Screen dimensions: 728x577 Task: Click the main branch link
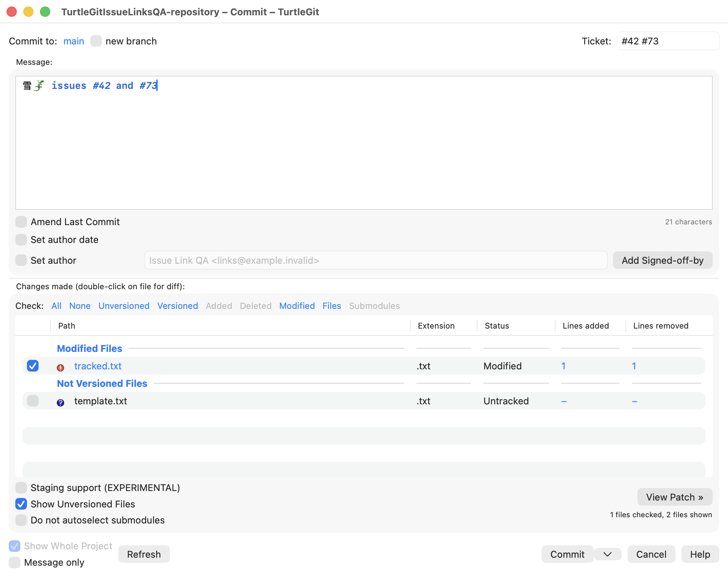tap(74, 41)
